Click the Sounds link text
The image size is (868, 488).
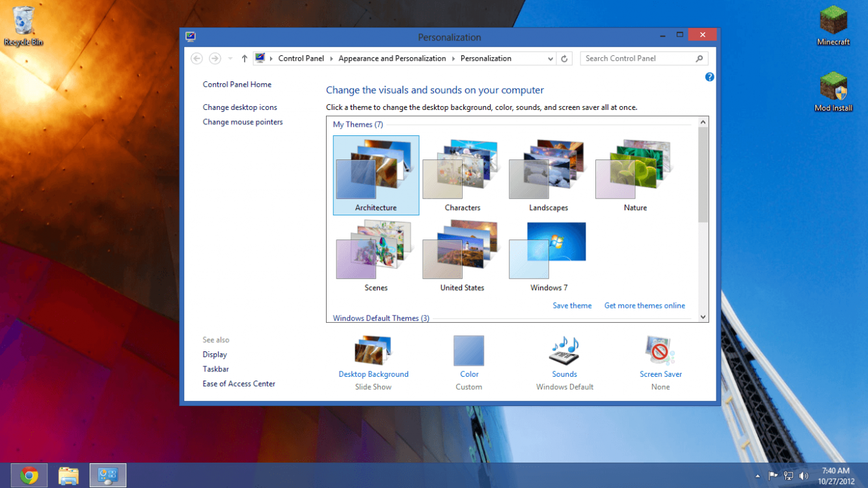[565, 374]
